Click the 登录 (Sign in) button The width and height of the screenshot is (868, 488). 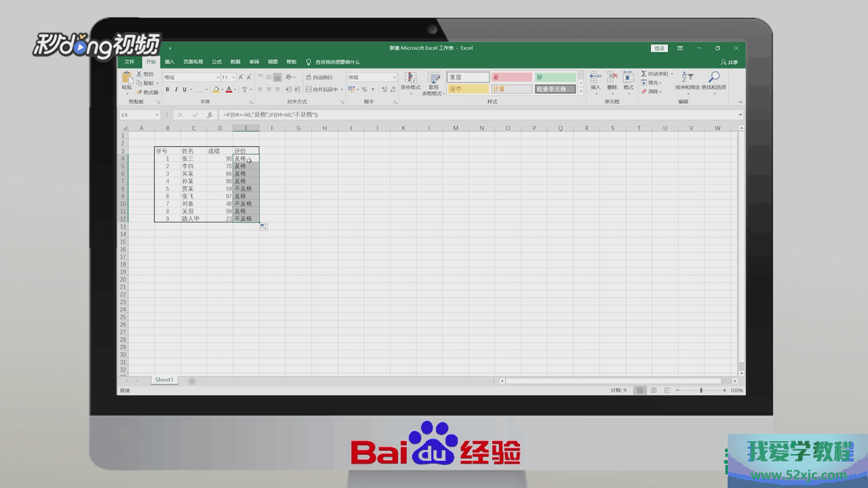click(658, 48)
